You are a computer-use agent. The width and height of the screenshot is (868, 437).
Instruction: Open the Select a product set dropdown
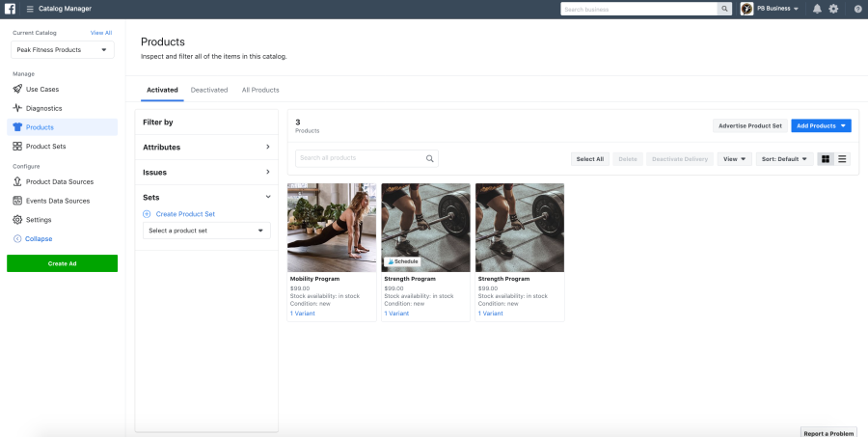click(x=206, y=231)
